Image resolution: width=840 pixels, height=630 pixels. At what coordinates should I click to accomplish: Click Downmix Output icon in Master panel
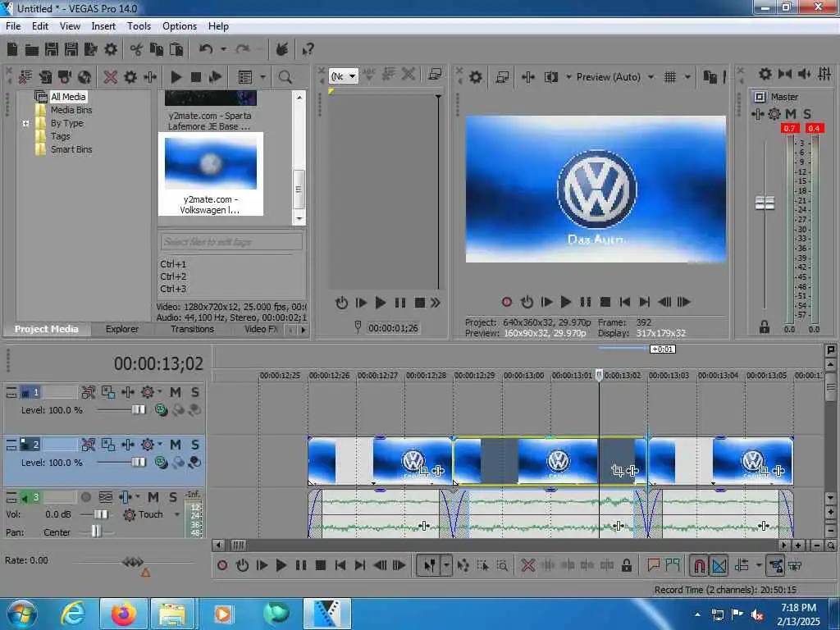coord(785,74)
